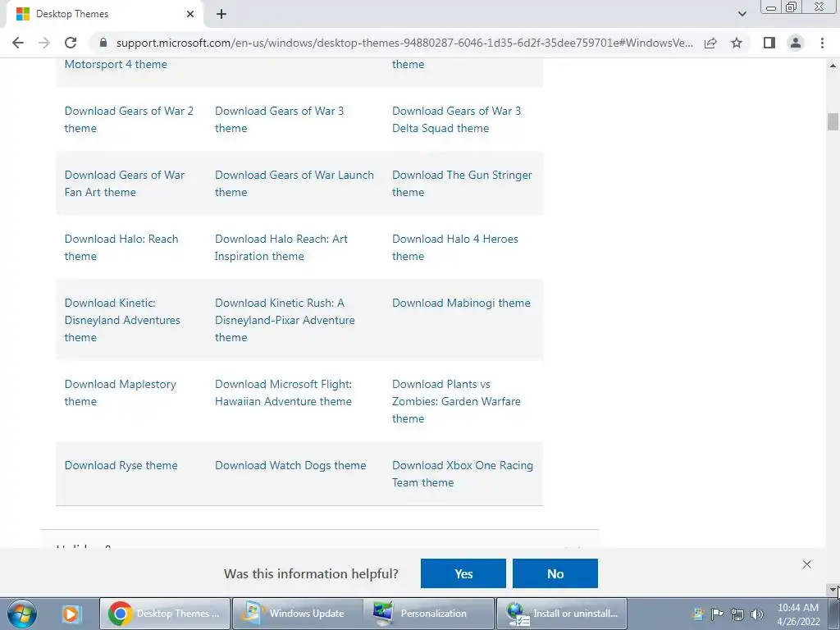Reload the current page
The image size is (840, 630).
(x=71, y=43)
